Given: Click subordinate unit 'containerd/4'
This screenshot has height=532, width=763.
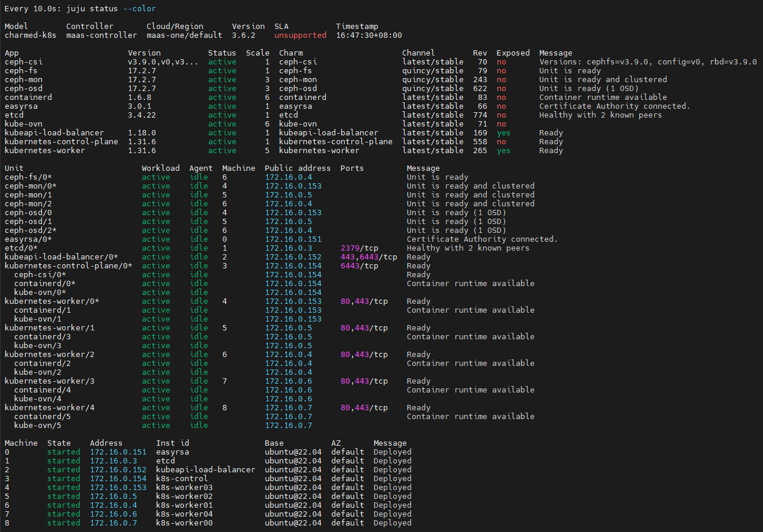Looking at the screenshot, I should pyautogui.click(x=43, y=390).
